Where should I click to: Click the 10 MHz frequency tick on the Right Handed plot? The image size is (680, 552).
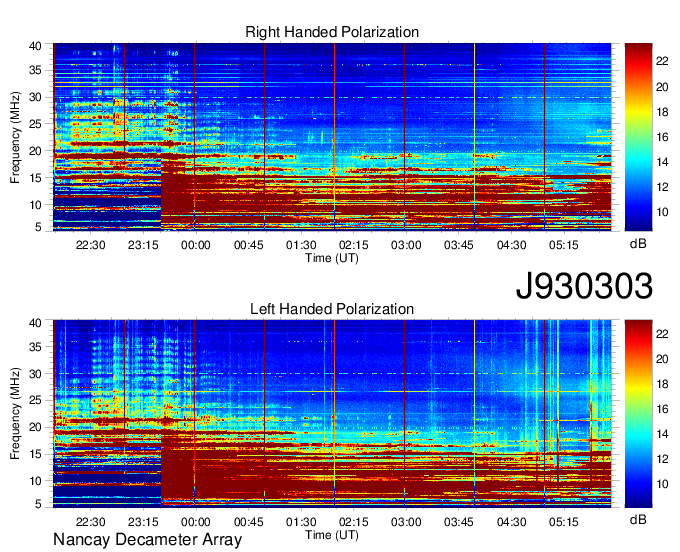click(x=35, y=205)
